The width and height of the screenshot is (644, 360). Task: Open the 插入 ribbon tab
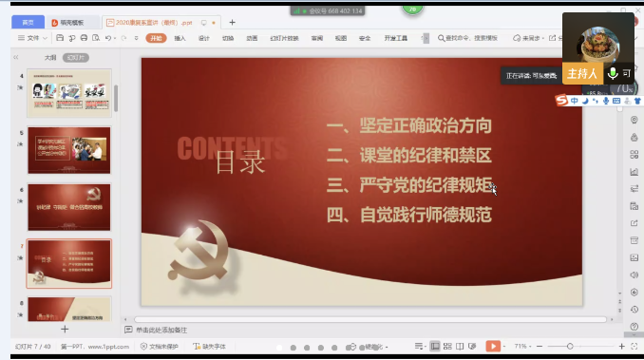(x=180, y=38)
